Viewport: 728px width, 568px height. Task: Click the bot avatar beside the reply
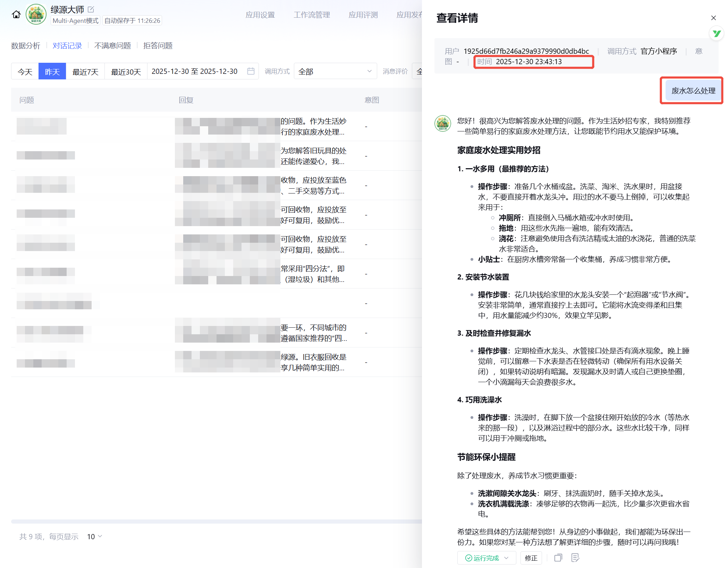443,123
